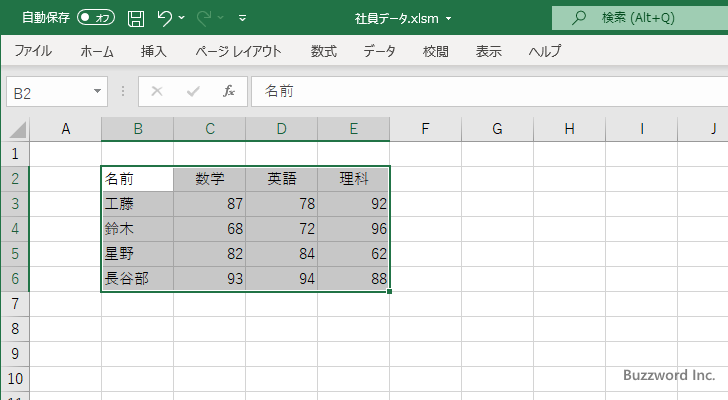Select column H header

point(569,129)
